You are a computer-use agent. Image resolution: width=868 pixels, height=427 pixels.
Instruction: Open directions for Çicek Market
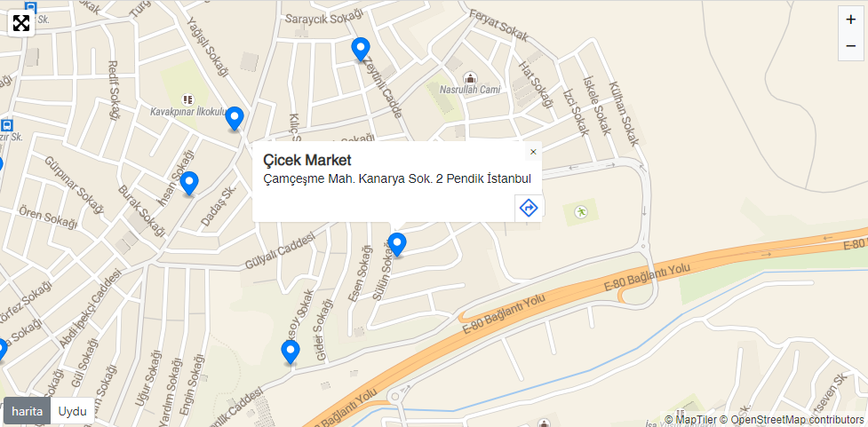point(529,208)
